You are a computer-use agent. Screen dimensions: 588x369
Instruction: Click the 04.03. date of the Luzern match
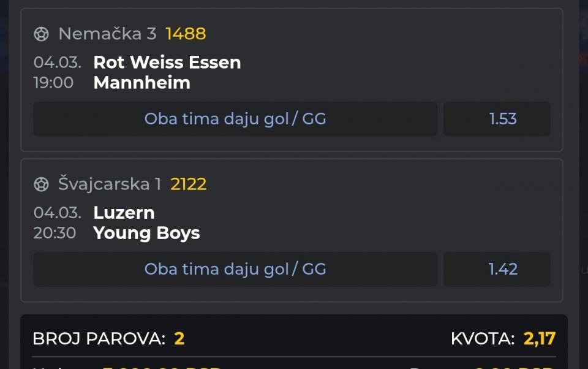[57, 213]
